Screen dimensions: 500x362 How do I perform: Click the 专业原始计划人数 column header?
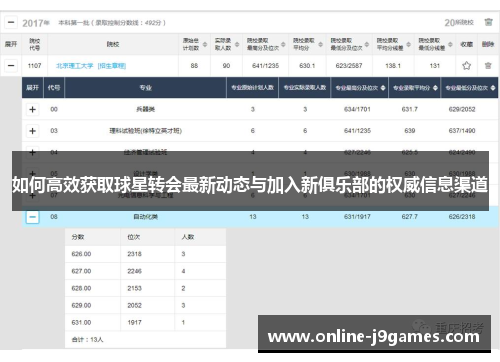pyautogui.click(x=253, y=88)
